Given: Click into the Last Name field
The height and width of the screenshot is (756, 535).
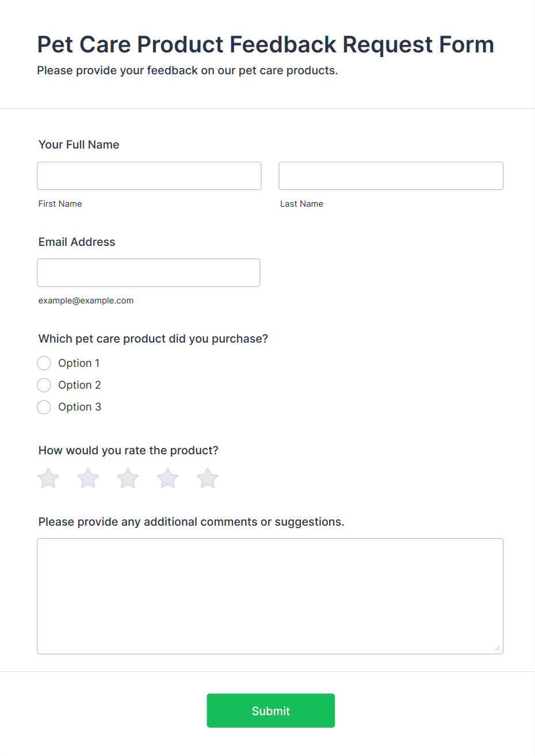Looking at the screenshot, I should click(391, 176).
